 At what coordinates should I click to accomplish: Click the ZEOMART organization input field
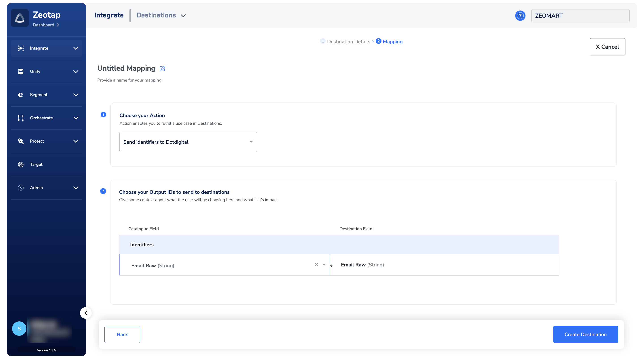(x=580, y=16)
